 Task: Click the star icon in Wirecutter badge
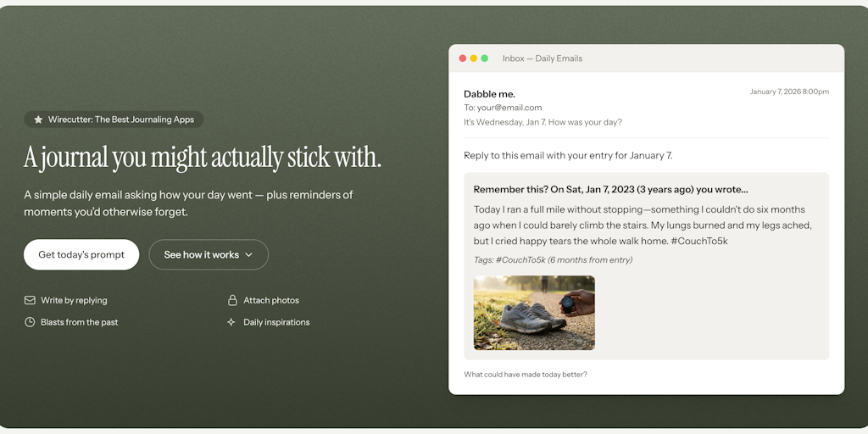point(38,120)
